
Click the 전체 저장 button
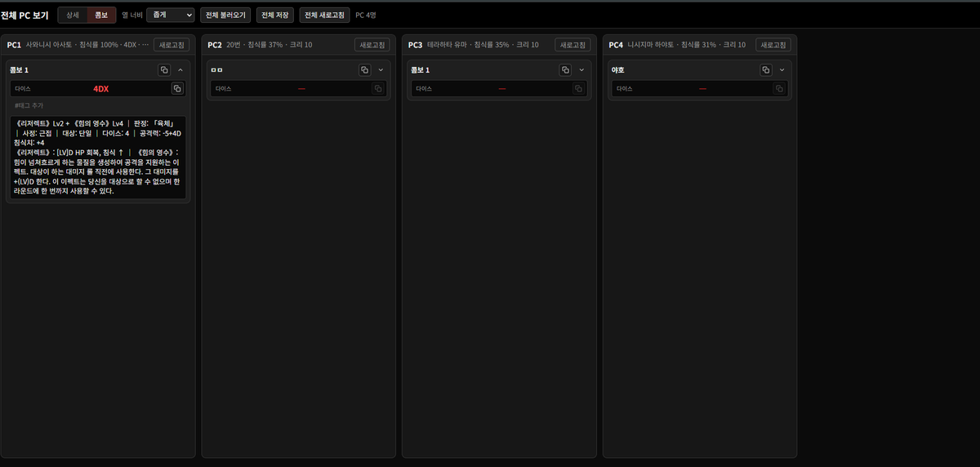pos(275,15)
